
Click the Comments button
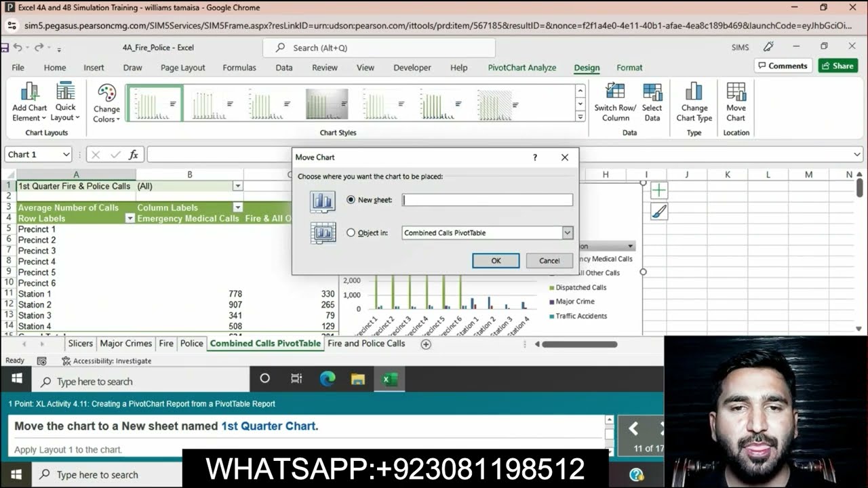783,66
